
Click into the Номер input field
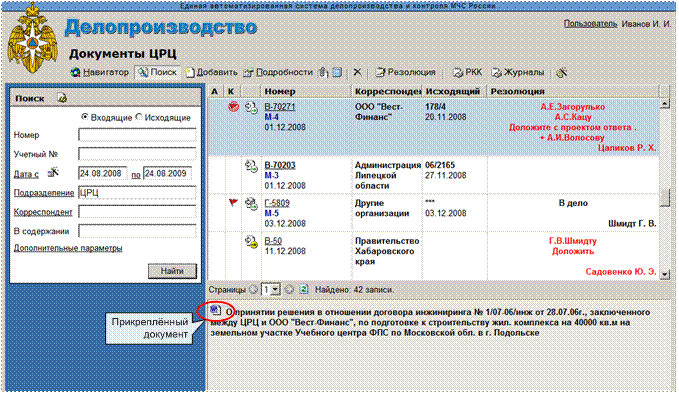(x=137, y=135)
